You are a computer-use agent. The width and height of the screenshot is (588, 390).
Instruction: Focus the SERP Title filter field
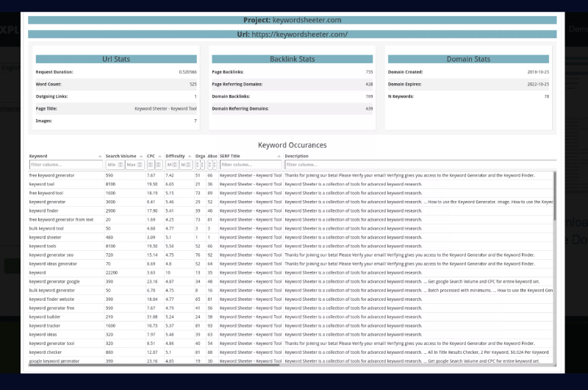[x=251, y=164]
